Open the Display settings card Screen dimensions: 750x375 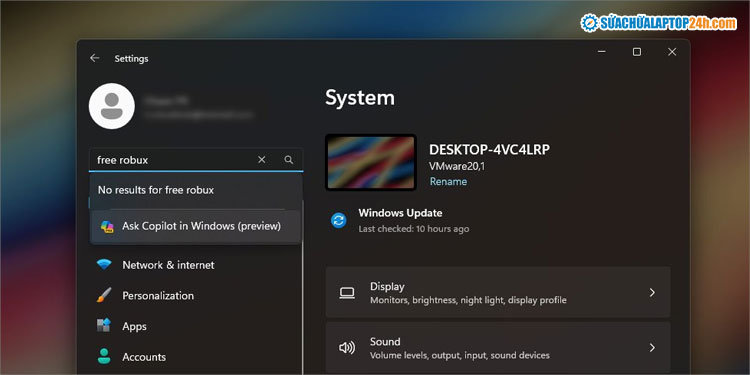[x=498, y=292]
